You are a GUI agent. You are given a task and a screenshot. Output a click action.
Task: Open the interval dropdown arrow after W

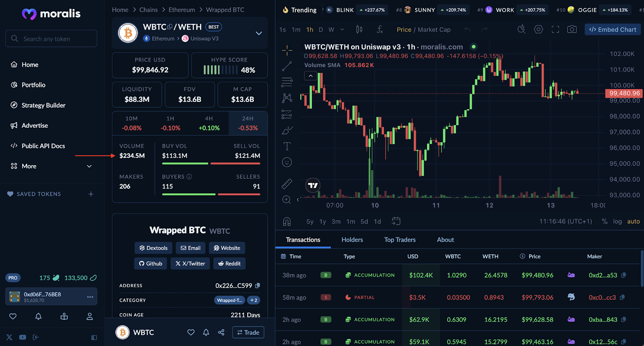point(342,29)
